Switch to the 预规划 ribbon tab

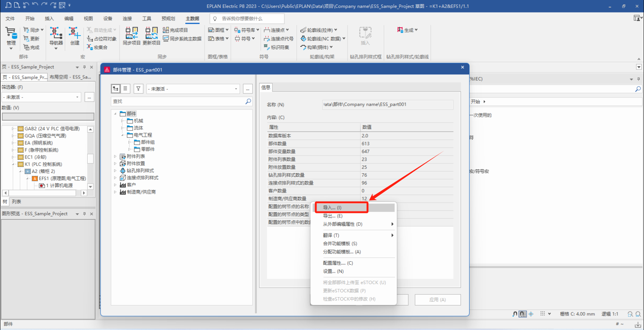[168, 19]
